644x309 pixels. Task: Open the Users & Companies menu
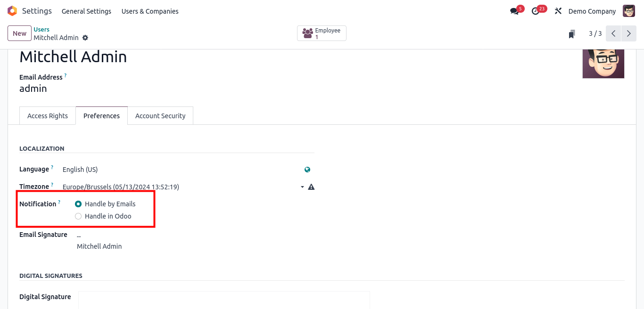(150, 11)
